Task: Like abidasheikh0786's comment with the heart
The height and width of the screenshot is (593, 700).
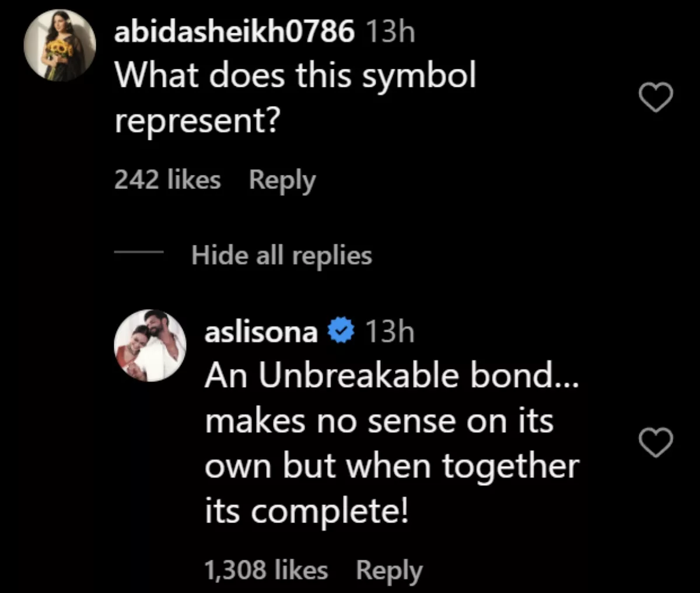Action: tap(656, 98)
